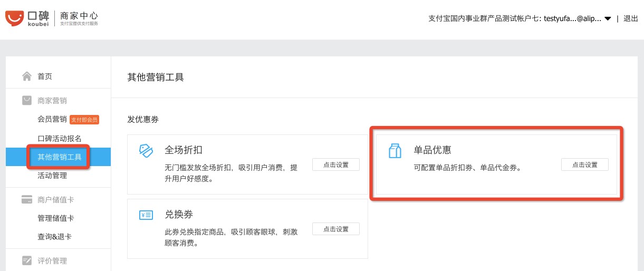Click the review management pencil icon
Screen dimensions: 644x271
click(27, 260)
